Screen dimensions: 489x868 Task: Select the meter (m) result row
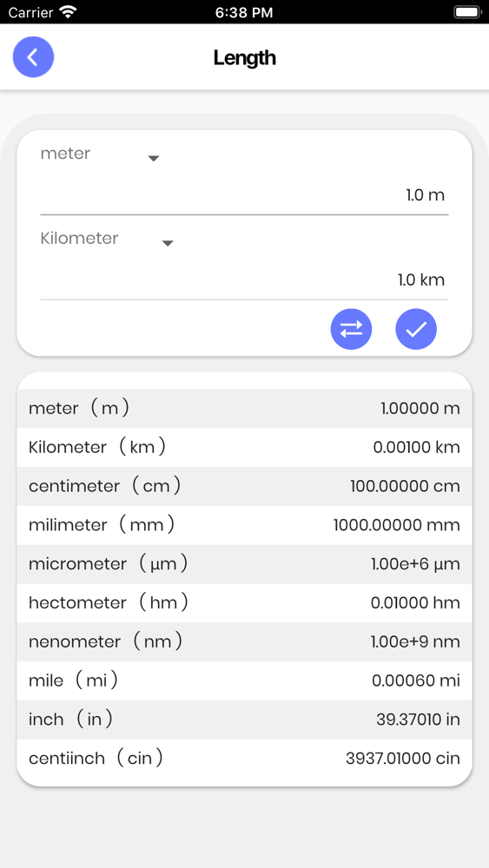pyautogui.click(x=244, y=409)
